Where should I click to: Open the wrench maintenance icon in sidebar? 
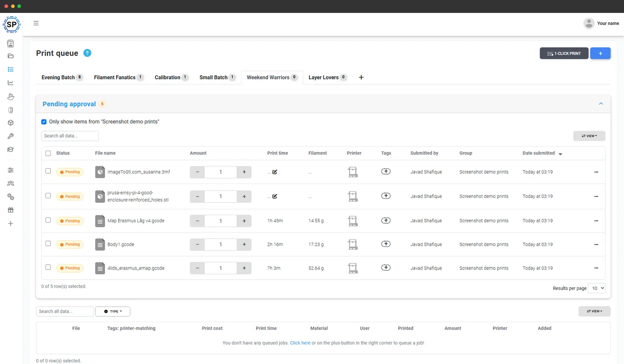click(x=11, y=136)
